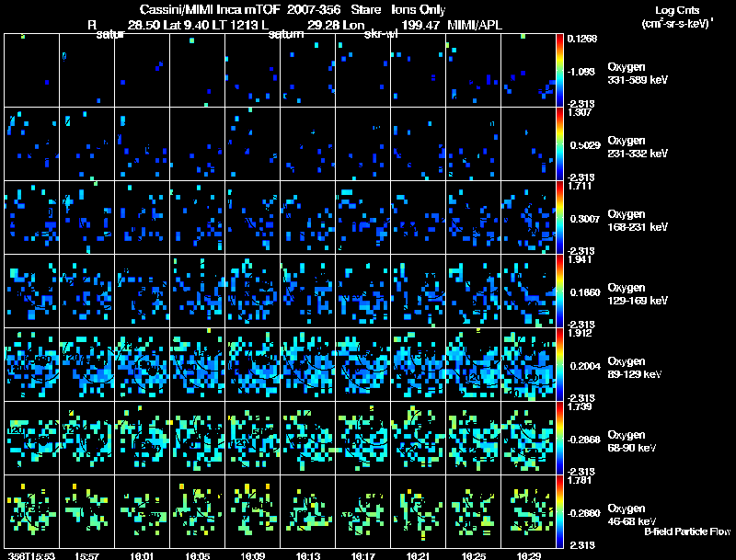Screen dimensions: 736x560
Task: Click the 16:21 time label
Action: point(417,555)
